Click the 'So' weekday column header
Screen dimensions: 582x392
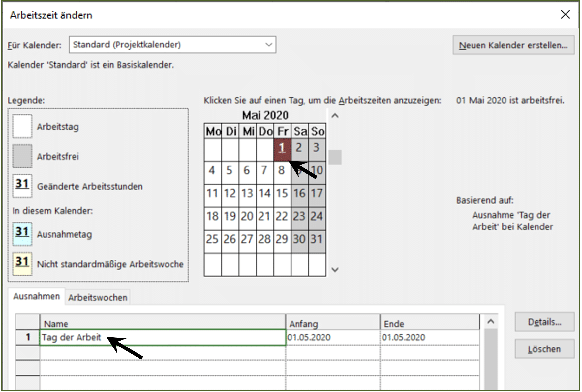[x=317, y=131]
